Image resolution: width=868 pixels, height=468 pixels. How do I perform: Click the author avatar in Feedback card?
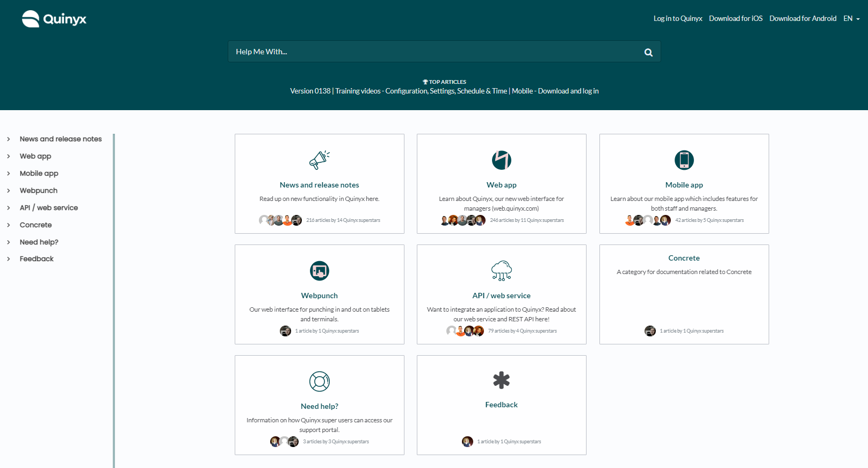tap(467, 442)
